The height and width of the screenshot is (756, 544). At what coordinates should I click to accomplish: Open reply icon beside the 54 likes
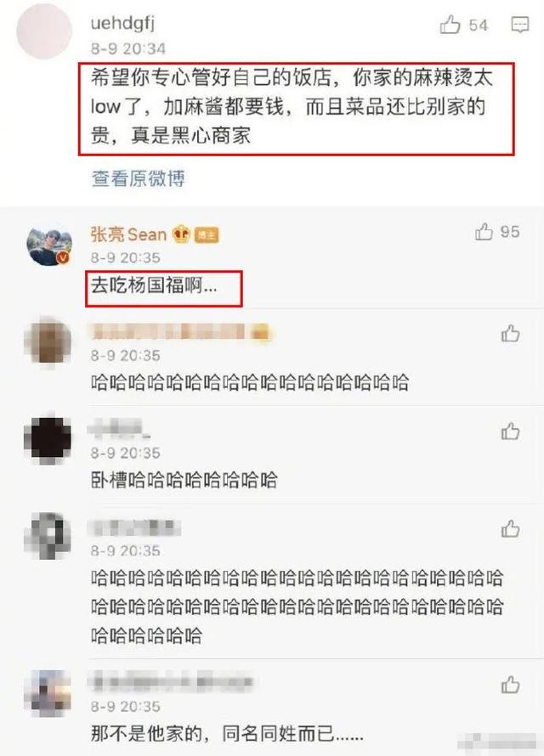pyautogui.click(x=520, y=24)
